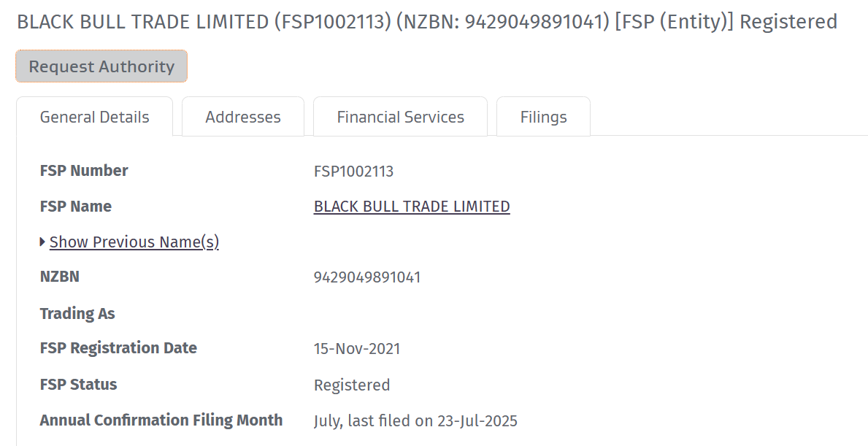
Task: Click the July last filed date text
Action: coord(415,420)
